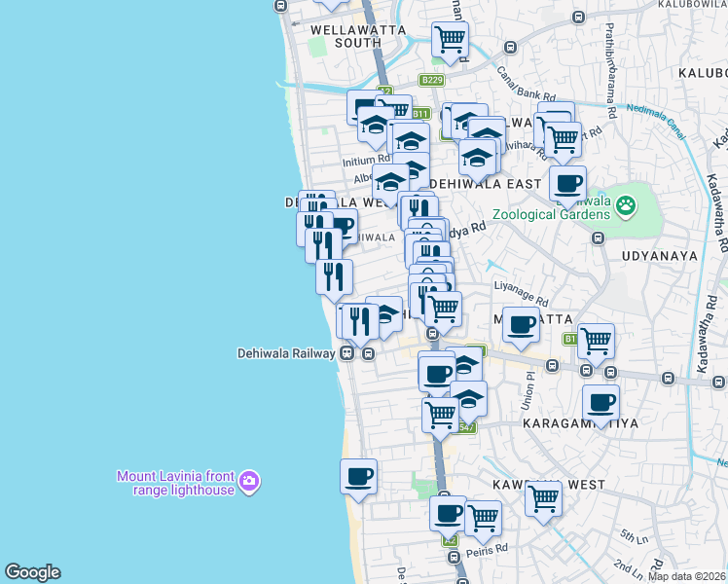Click the bus stop icon above Peiris Rd
This screenshot has width=728, height=584.
coord(455,557)
